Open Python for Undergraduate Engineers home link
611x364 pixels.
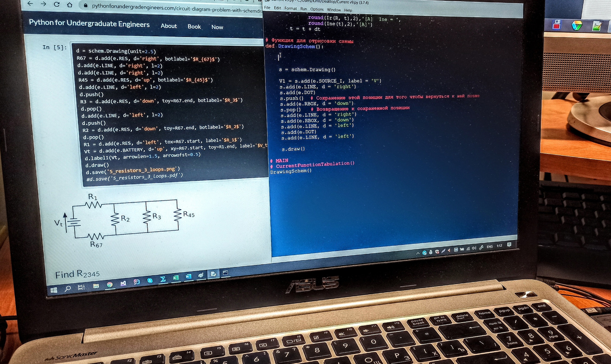pos(89,24)
